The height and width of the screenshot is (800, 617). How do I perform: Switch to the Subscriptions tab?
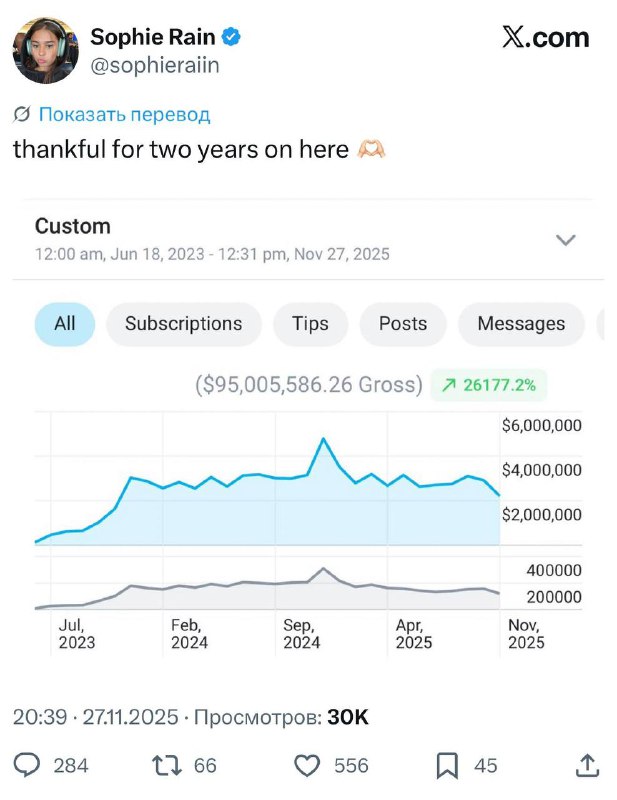[183, 323]
